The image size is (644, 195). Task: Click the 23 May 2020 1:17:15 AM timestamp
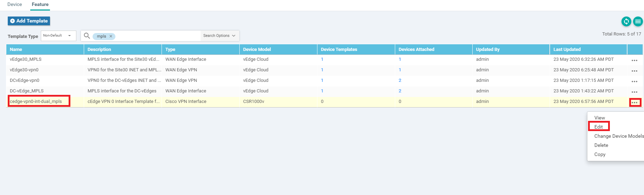pos(583,80)
